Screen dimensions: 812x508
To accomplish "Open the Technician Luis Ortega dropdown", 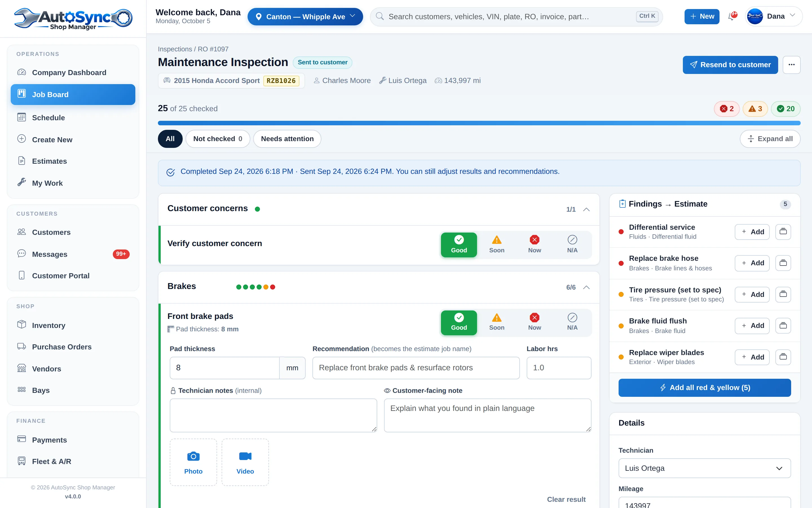I will 705,468.
